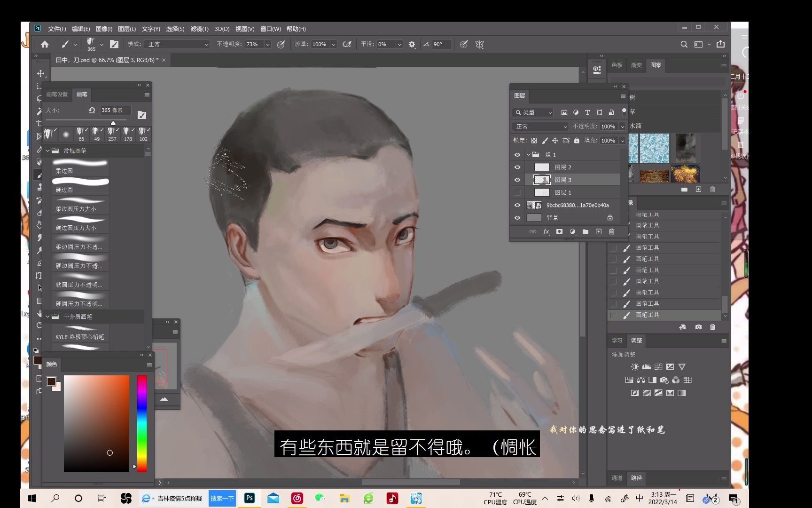This screenshot has width=812, height=508.
Task: Open smoothing options gear
Action: pyautogui.click(x=412, y=44)
